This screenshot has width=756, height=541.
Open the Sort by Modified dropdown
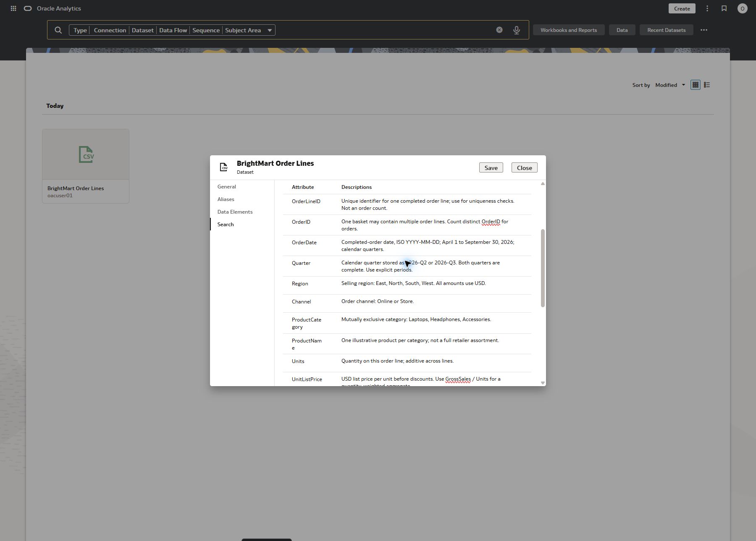pos(670,85)
